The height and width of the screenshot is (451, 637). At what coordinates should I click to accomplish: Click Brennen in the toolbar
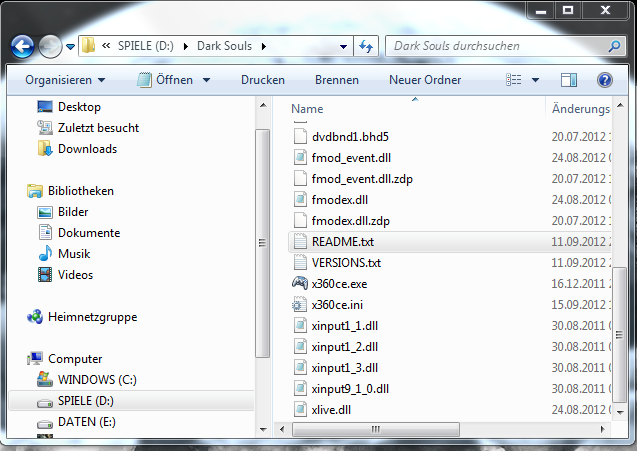337,80
